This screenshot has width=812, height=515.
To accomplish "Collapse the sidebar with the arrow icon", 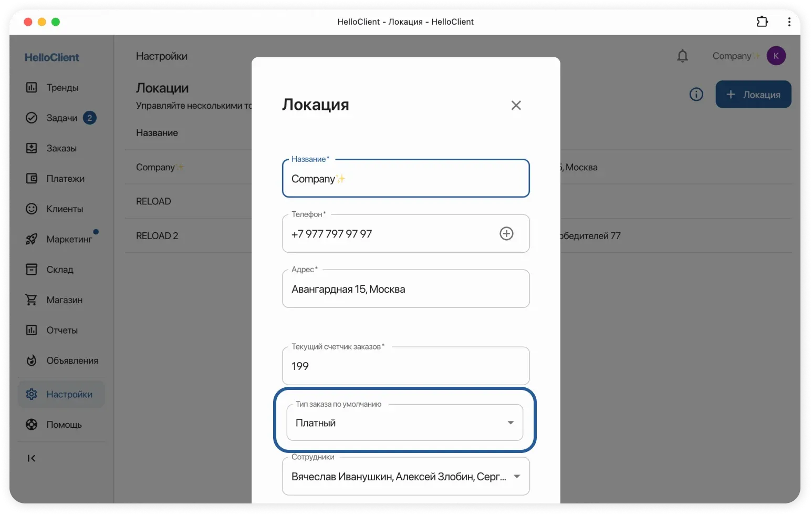I will pos(31,458).
